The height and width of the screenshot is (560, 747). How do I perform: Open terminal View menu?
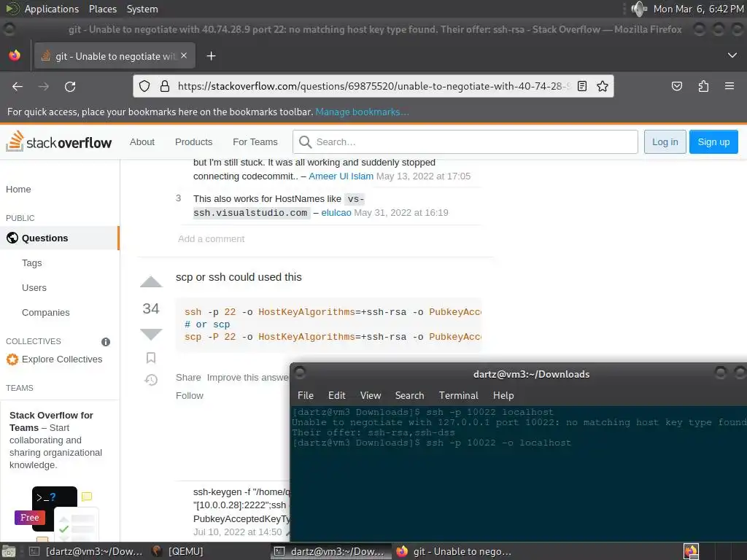point(370,395)
